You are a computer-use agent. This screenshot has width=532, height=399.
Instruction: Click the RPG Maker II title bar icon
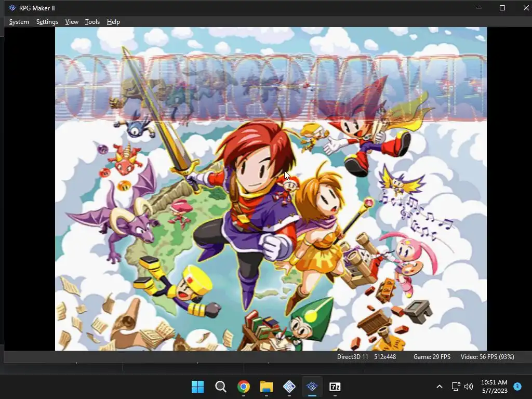point(12,8)
